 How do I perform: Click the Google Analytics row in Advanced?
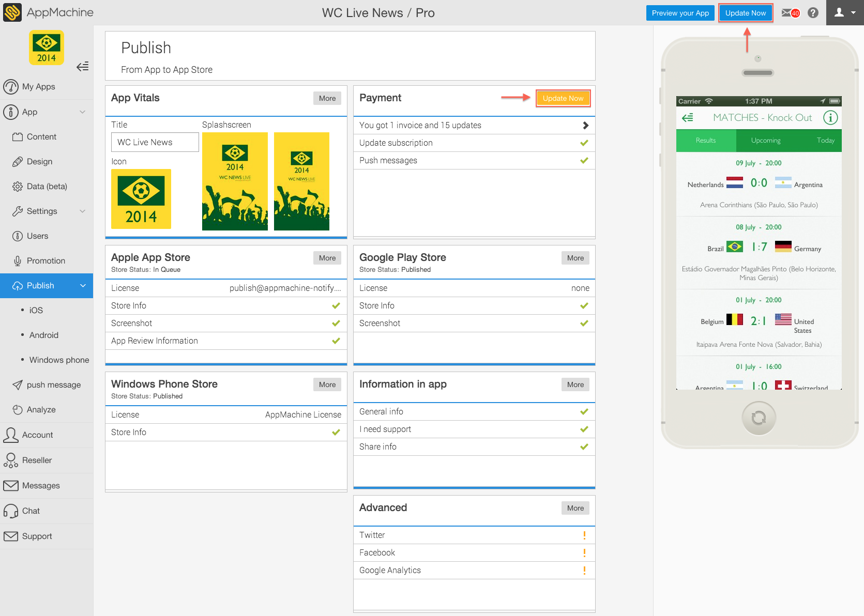(x=474, y=571)
